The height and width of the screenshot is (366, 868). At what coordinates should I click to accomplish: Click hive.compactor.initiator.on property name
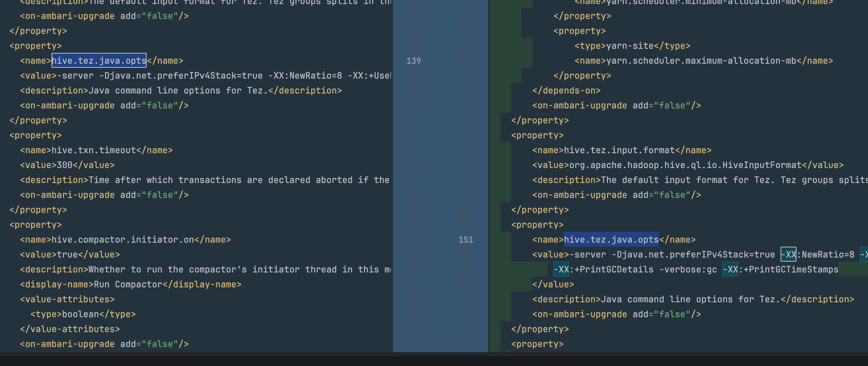[x=123, y=240]
